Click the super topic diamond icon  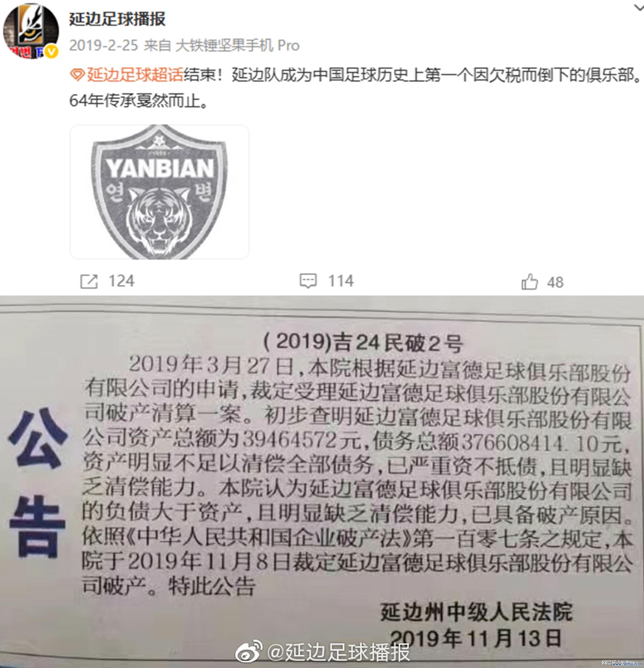pos(77,75)
